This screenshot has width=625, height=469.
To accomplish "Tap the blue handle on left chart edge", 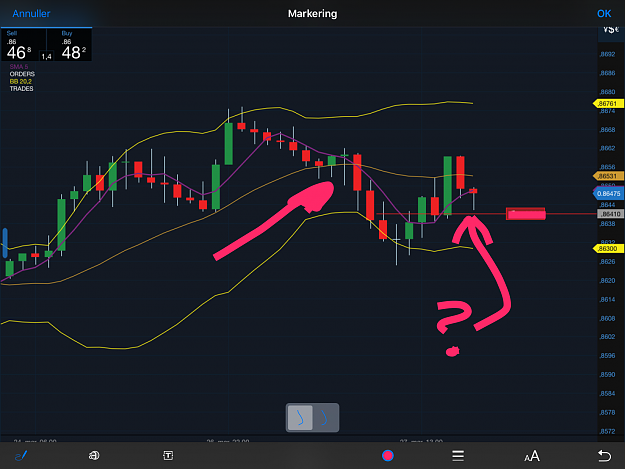I will point(5,243).
